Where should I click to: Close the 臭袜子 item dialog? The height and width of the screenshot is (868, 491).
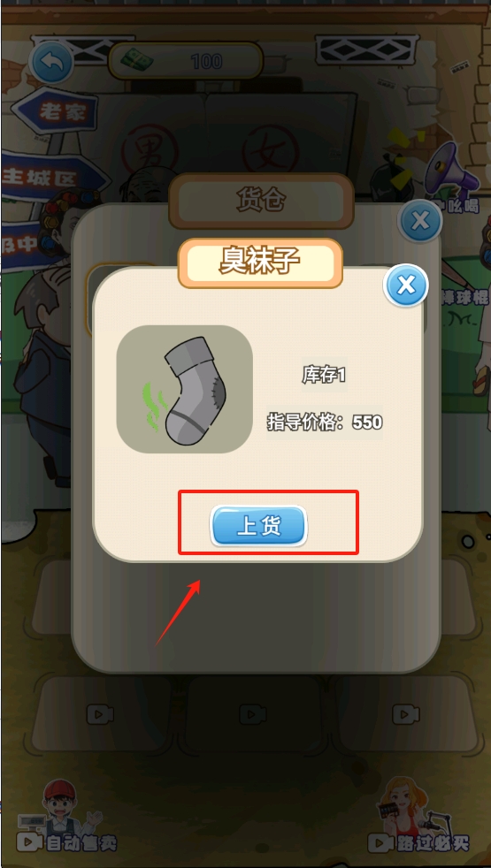click(406, 286)
